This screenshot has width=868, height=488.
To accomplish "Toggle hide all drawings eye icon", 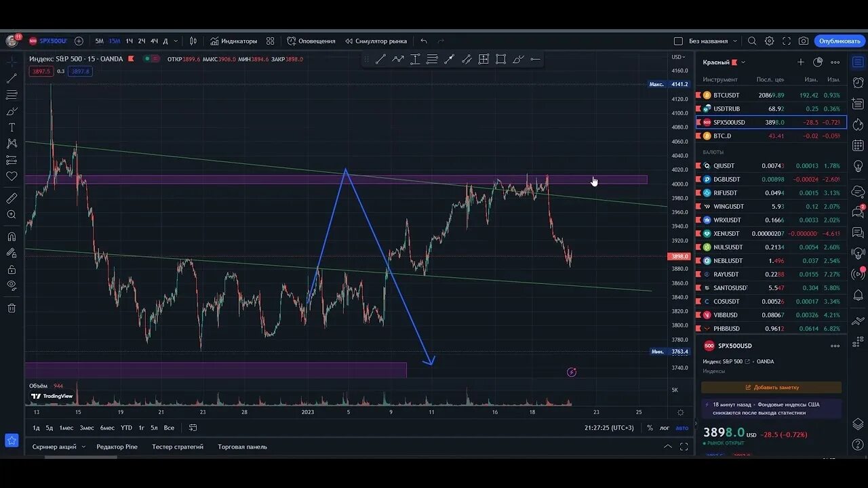I will pos(12,285).
